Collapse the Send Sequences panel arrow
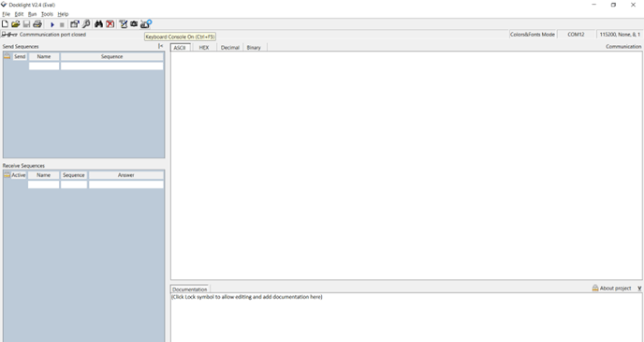 161,46
